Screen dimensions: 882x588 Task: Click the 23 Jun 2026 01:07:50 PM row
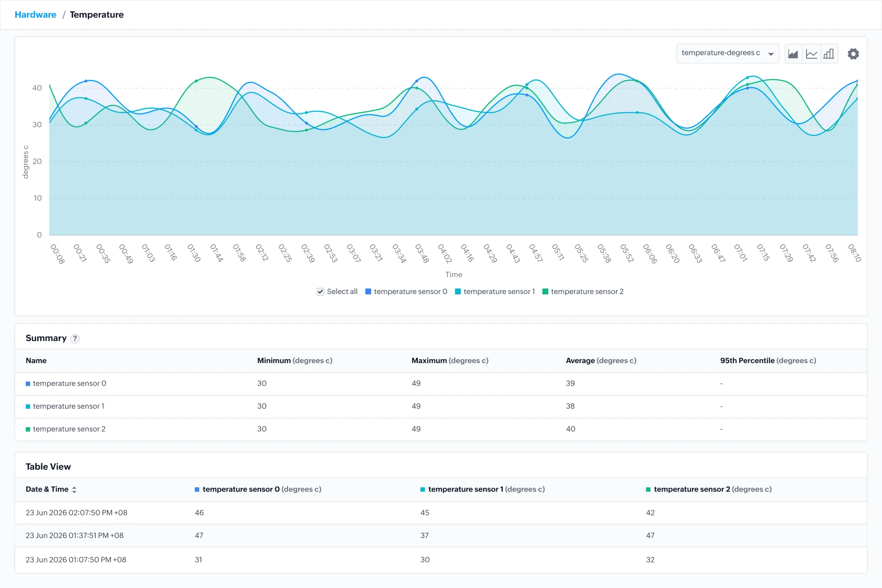click(x=441, y=560)
